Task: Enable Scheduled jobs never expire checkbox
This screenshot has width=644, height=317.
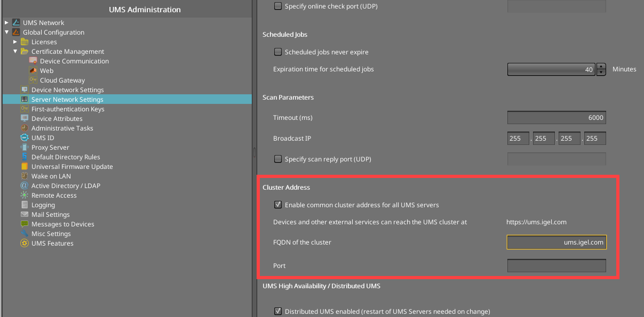Action: click(278, 52)
